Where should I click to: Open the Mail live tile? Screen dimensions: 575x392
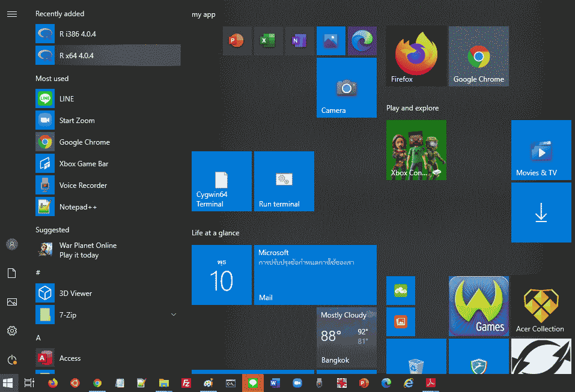tap(315, 275)
